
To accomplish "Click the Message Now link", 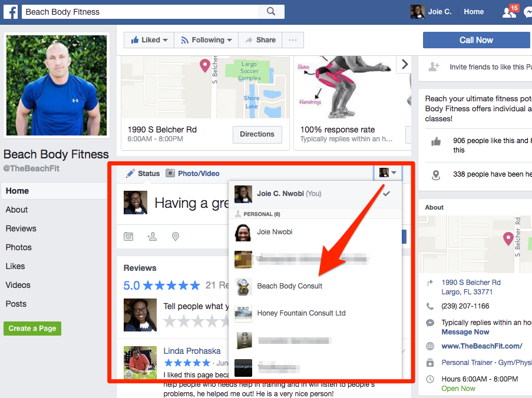I will pyautogui.click(x=465, y=332).
